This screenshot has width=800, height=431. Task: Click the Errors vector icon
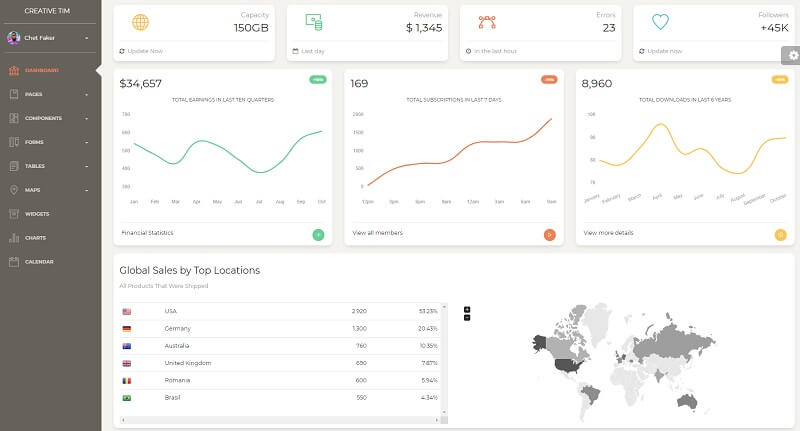click(487, 22)
